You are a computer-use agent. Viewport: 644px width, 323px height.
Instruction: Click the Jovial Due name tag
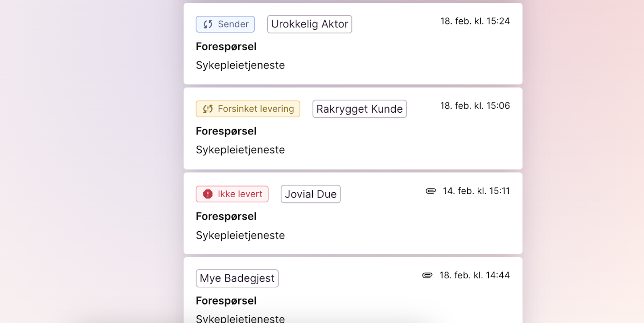311,194
